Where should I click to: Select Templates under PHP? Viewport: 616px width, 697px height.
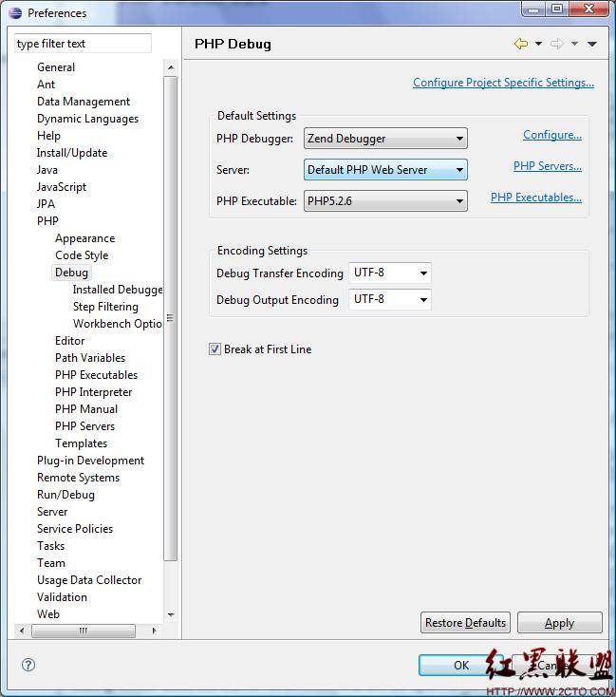tap(82, 443)
